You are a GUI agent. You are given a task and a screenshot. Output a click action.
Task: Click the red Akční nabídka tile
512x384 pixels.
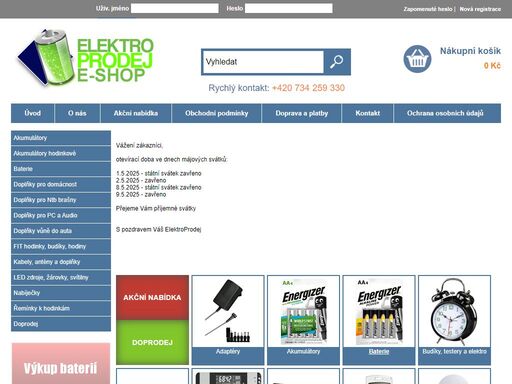pos(152,298)
